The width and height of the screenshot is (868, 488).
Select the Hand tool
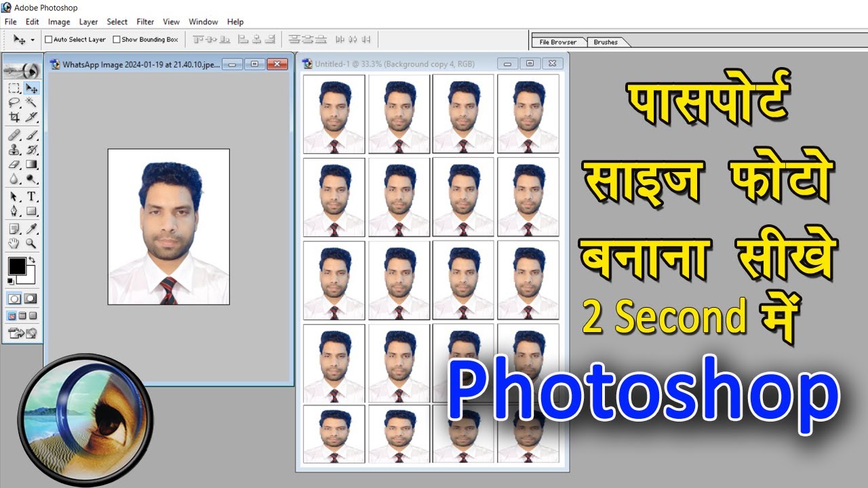point(14,242)
